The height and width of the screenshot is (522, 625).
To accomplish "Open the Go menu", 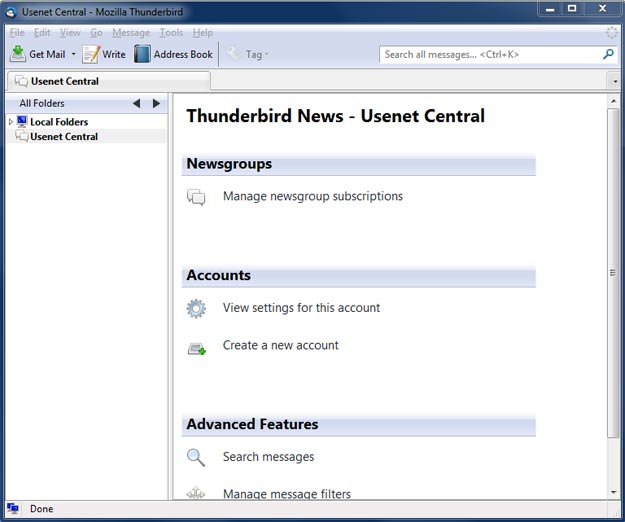I will pos(96,33).
